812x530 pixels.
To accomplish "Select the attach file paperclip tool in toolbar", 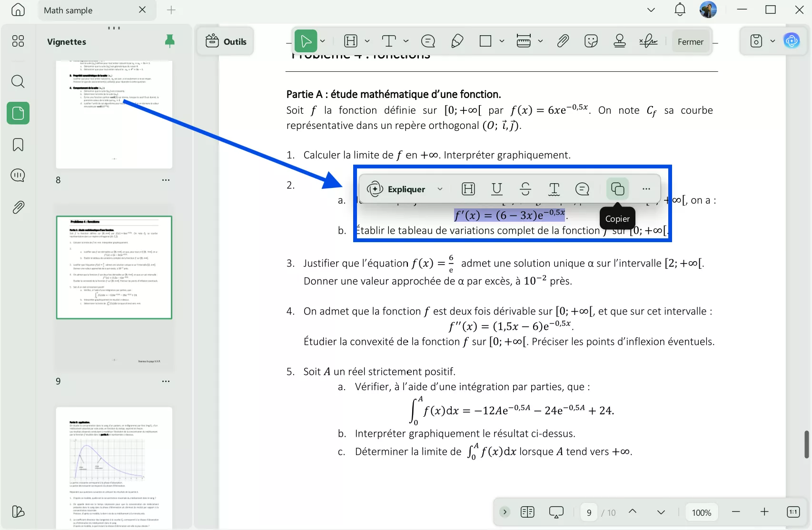I will click(x=563, y=41).
